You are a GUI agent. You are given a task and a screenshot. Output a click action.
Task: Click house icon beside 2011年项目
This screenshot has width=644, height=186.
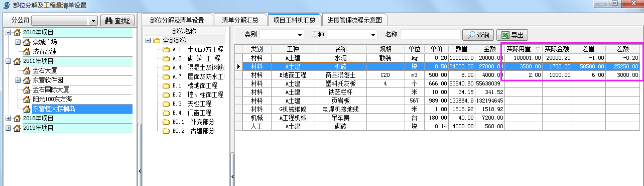[x=18, y=61]
